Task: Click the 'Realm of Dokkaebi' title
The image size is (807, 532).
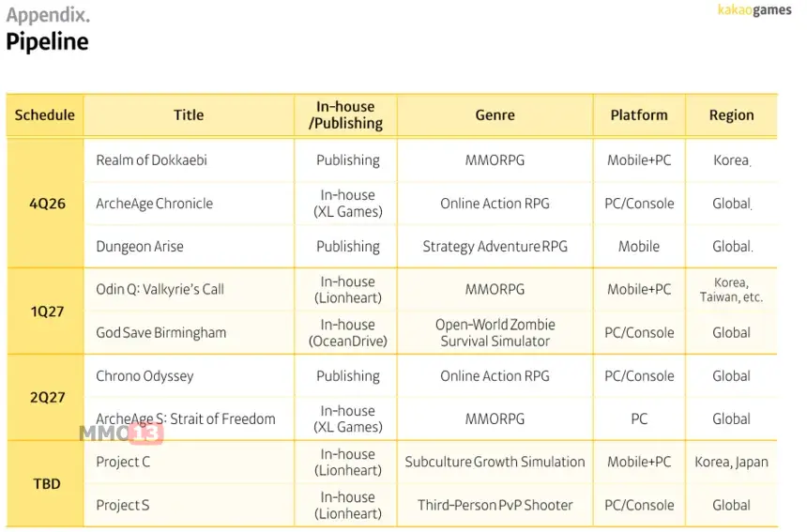Action: coord(151,160)
